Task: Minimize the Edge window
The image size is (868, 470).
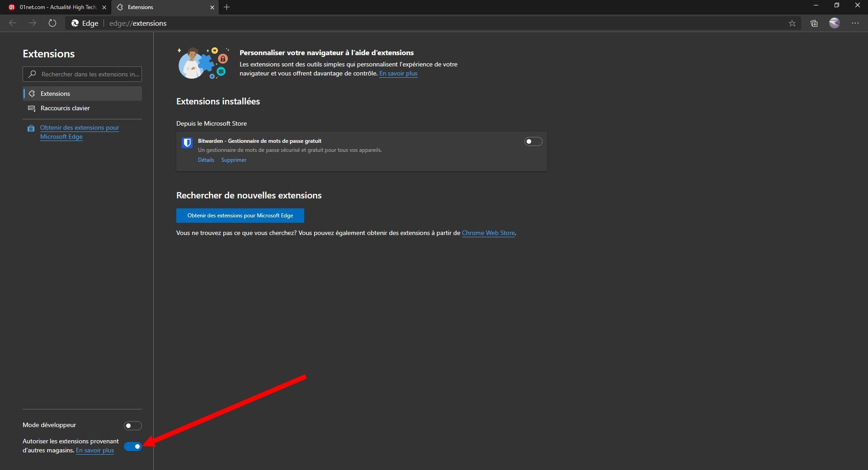Action: 816,5
